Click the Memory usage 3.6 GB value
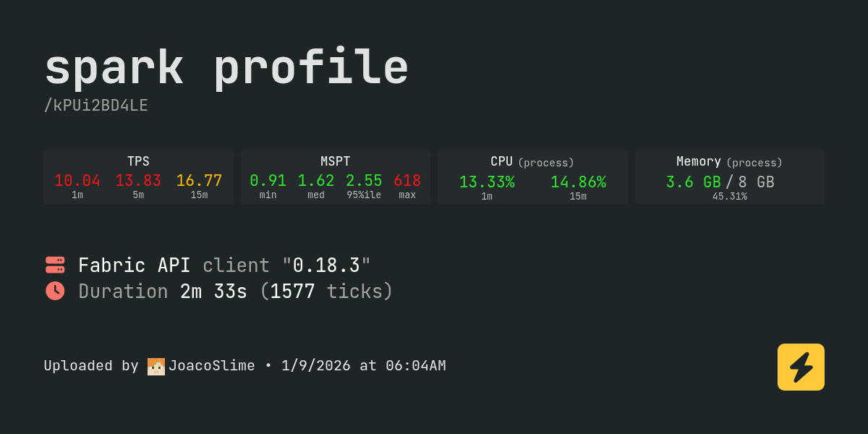This screenshot has height=434, width=868. tap(693, 182)
